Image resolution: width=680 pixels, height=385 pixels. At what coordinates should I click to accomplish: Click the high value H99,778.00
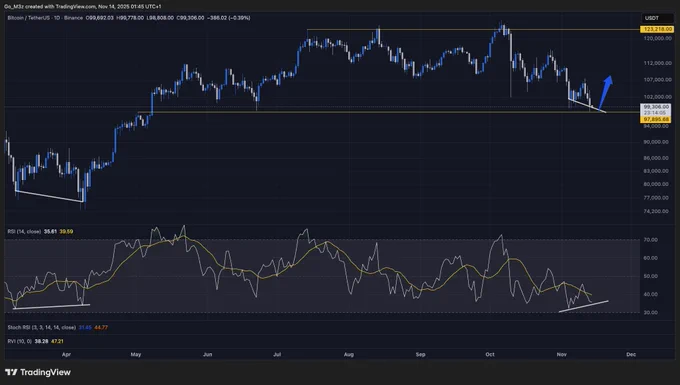(x=130, y=18)
